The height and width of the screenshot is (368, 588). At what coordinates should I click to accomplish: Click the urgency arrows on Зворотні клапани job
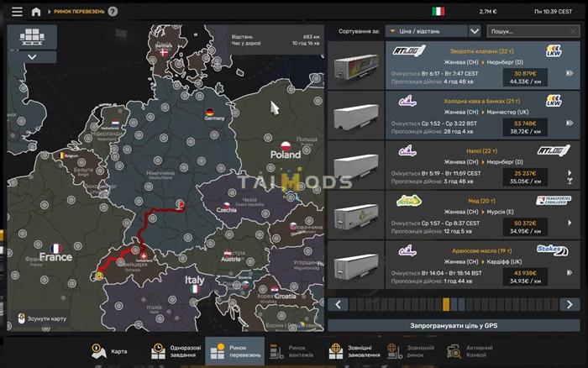[x=570, y=73]
